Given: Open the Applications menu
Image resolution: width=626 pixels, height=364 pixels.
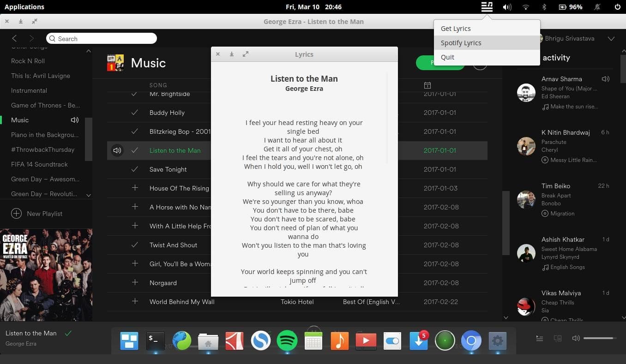Looking at the screenshot, I should pyautogui.click(x=24, y=7).
